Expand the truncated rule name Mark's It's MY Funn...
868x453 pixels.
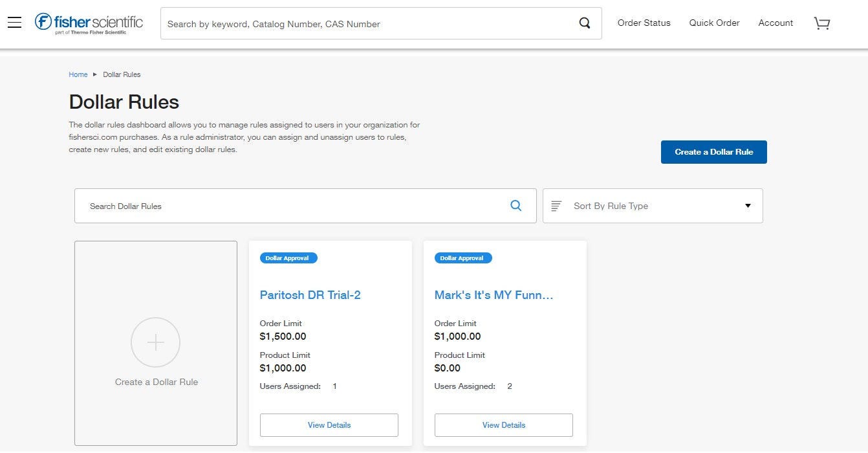[x=494, y=294]
